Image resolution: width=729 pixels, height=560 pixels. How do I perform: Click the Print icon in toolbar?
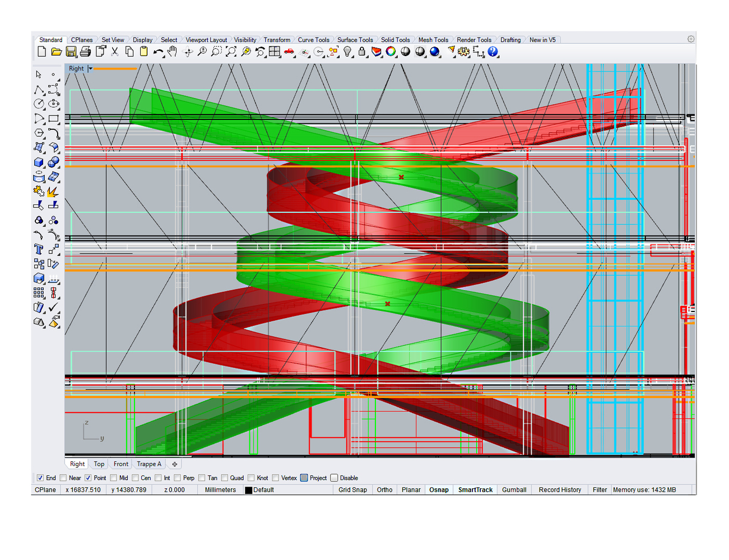85,52
